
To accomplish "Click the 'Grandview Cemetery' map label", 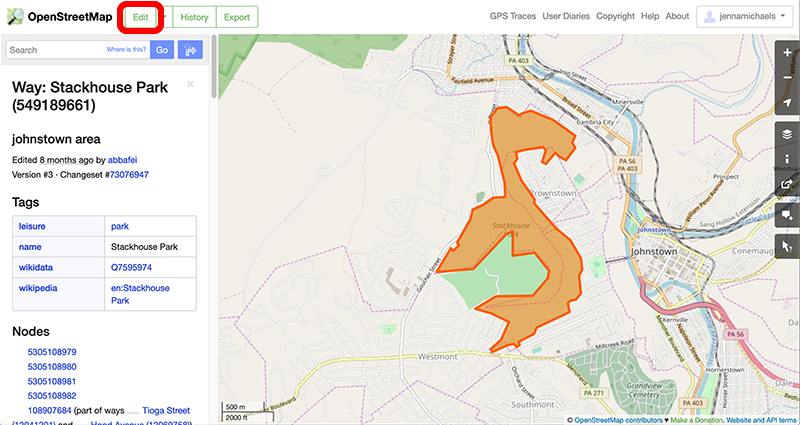I will point(644,390).
